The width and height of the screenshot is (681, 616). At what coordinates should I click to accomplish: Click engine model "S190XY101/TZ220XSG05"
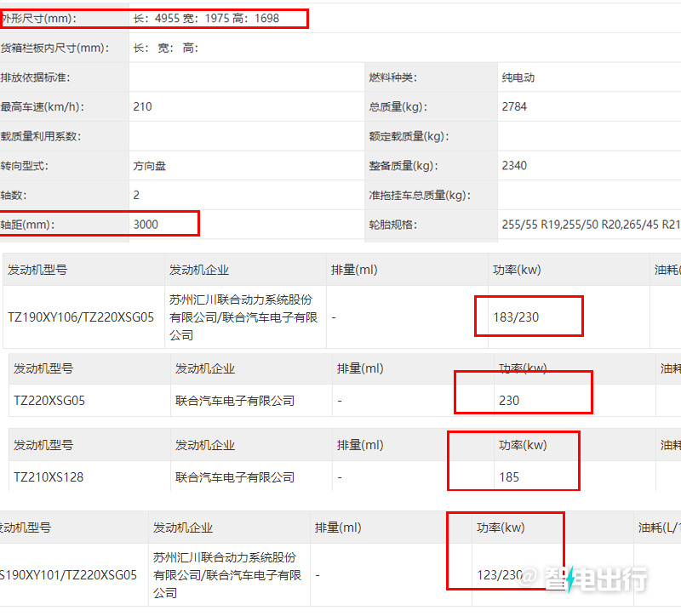click(69, 575)
